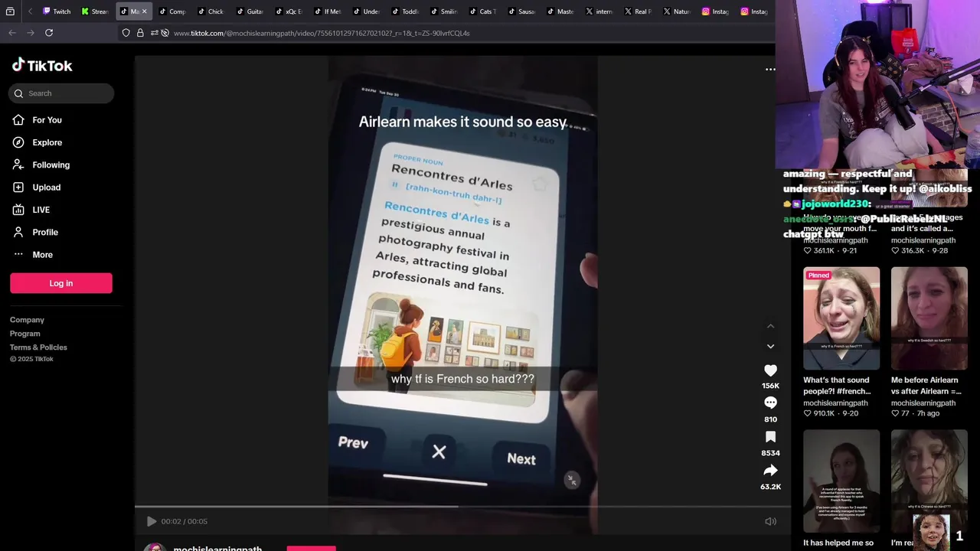
Task: Open mochislearningpath avatar below video
Action: point(155,547)
